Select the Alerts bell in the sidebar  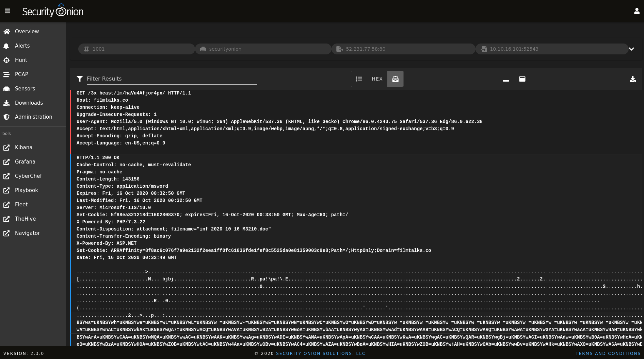click(22, 46)
